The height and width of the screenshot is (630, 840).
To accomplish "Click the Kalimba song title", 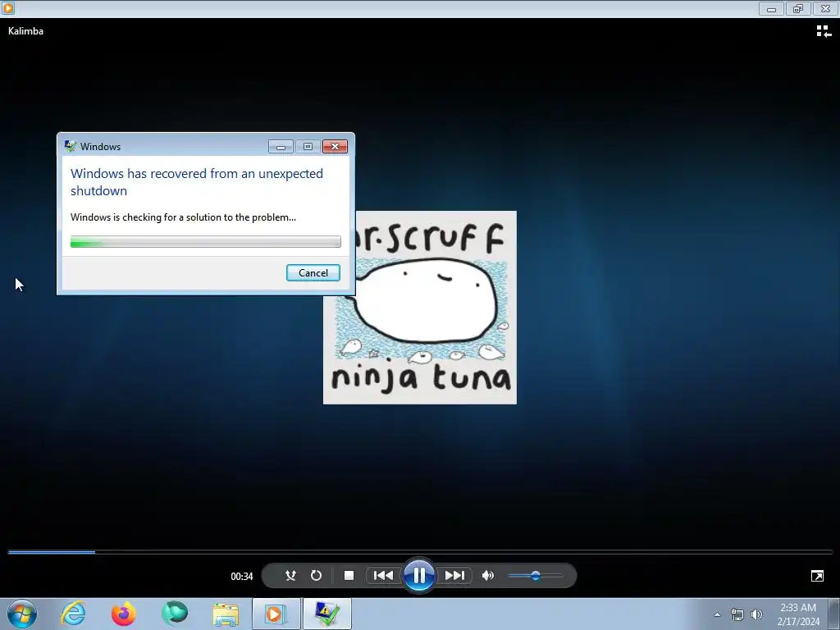I will tap(25, 31).
